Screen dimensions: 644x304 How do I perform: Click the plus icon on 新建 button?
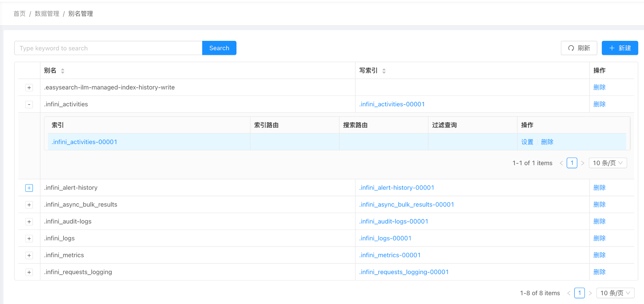(612, 48)
